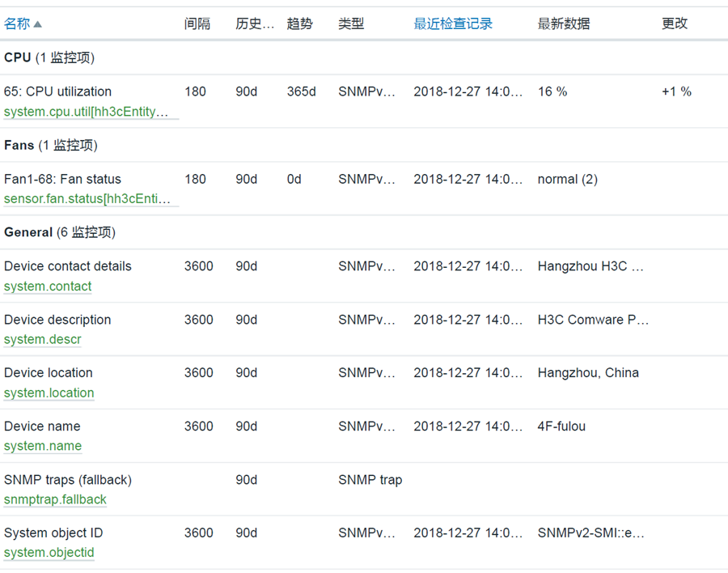
Task: Open the snmptrap.fallback key link
Action: coord(55,499)
